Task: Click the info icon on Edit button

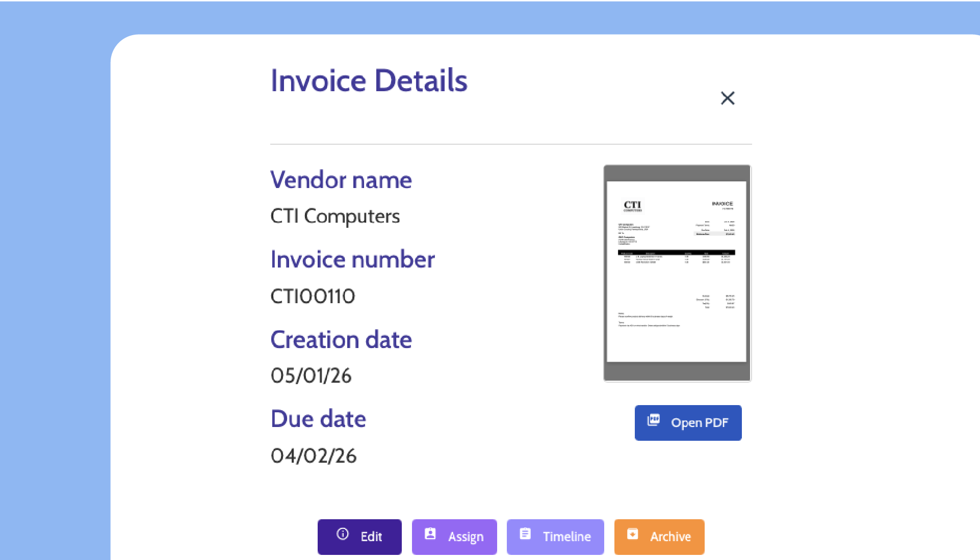Action: [343, 534]
